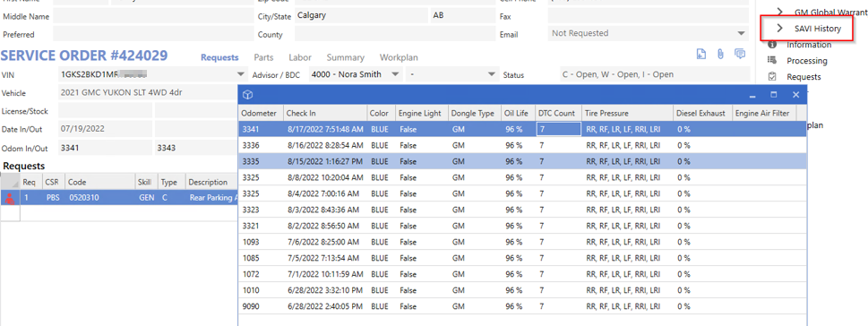Sort by the Engine Light column header
868x326 pixels.
click(421, 114)
